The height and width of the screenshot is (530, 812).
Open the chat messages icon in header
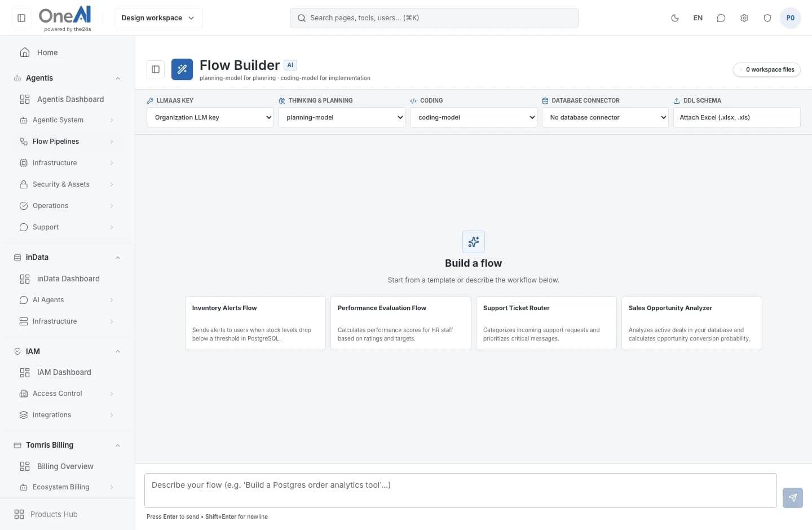click(721, 18)
